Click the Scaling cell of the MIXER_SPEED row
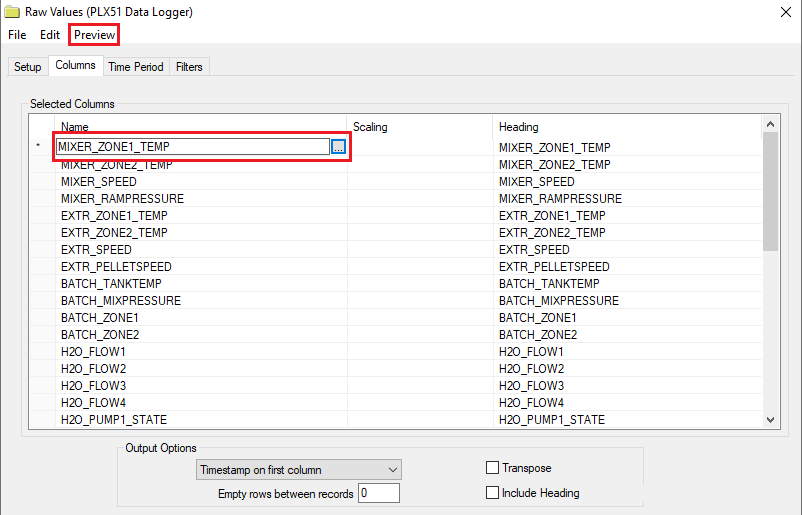The height and width of the screenshot is (515, 802). click(x=420, y=182)
